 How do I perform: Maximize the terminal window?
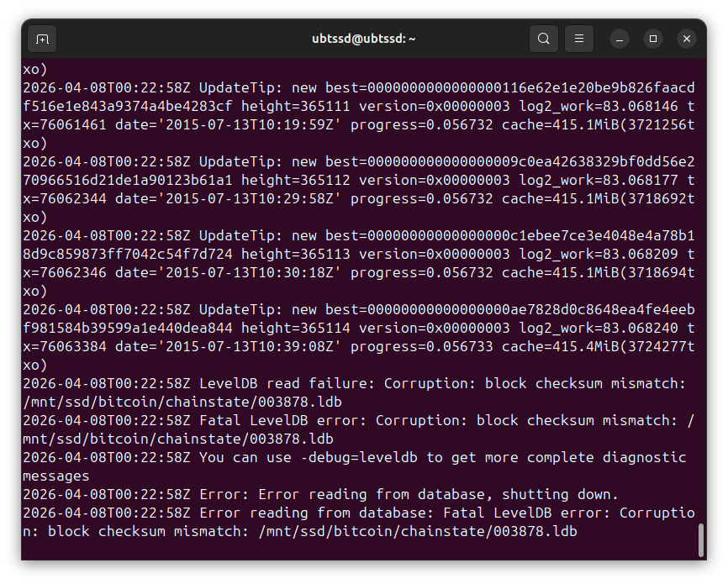coord(653,39)
